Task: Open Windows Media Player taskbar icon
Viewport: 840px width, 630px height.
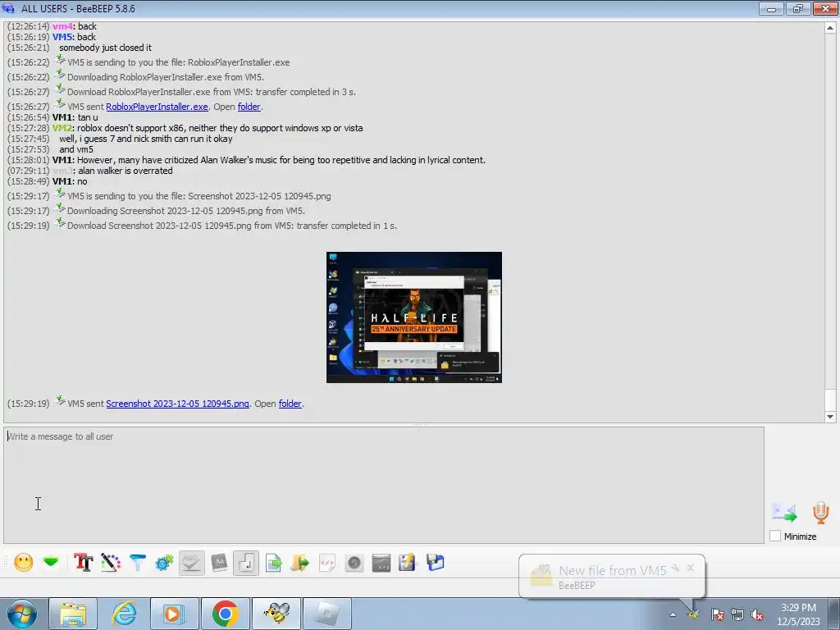Action: (174, 614)
